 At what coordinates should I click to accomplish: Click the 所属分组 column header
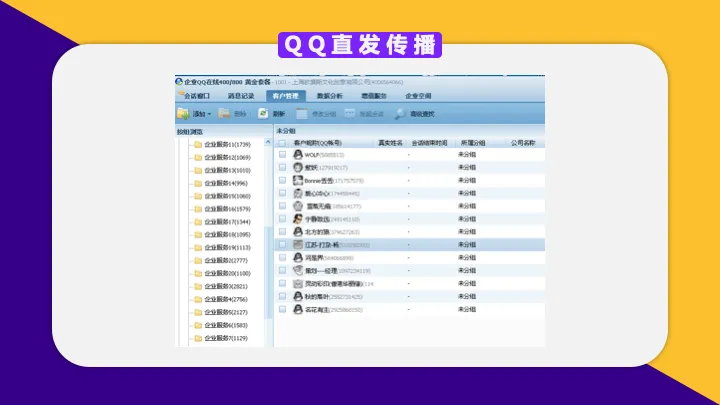(x=473, y=143)
